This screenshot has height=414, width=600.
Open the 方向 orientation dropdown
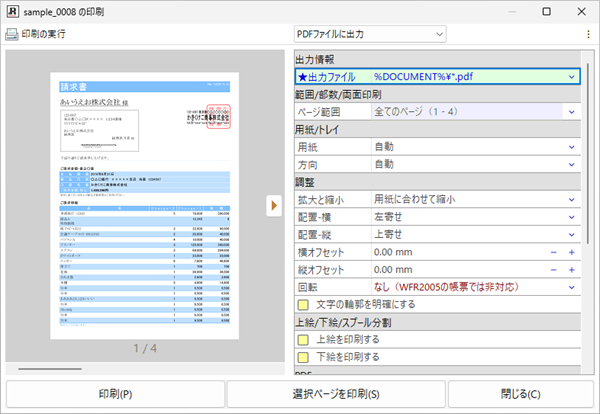pyautogui.click(x=571, y=165)
